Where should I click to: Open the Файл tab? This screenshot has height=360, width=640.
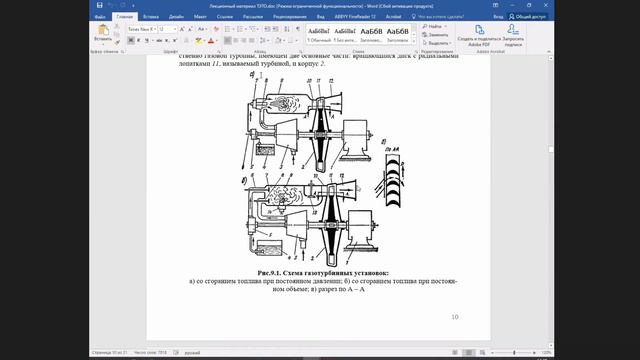[x=100, y=17]
